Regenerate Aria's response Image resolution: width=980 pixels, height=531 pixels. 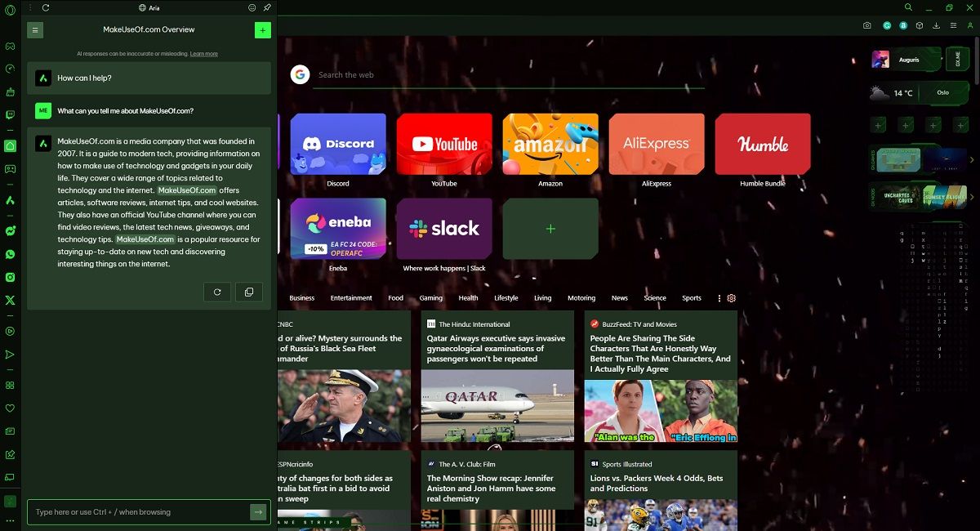(217, 292)
